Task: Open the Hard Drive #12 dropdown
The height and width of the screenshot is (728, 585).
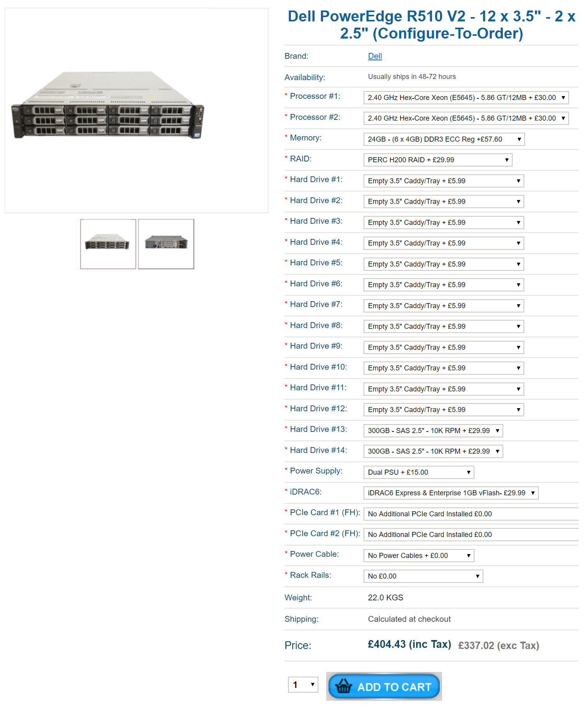Action: [444, 410]
